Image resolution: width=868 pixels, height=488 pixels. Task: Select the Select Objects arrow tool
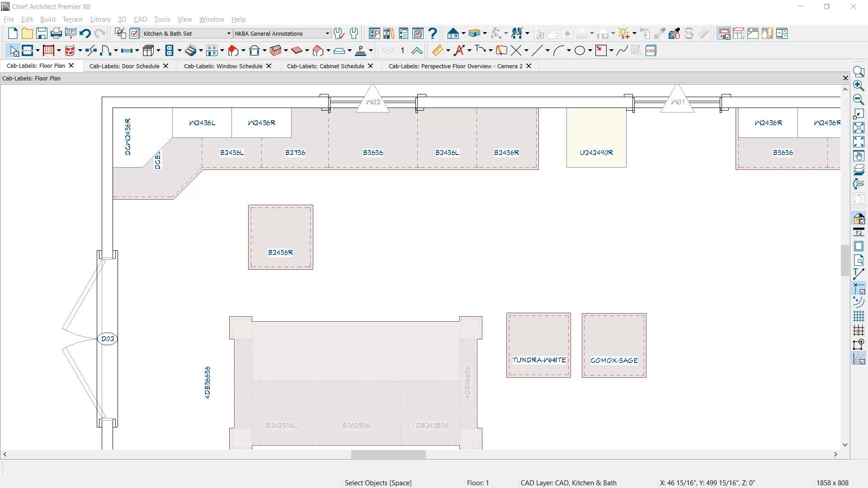14,51
